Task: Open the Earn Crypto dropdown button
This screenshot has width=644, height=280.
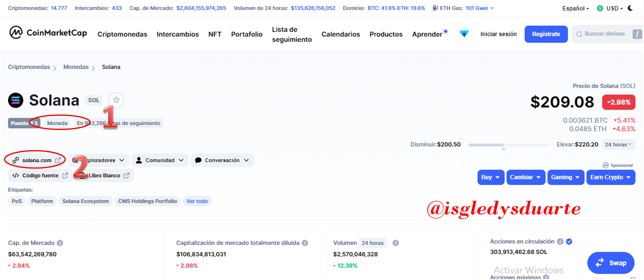Action: (x=611, y=177)
